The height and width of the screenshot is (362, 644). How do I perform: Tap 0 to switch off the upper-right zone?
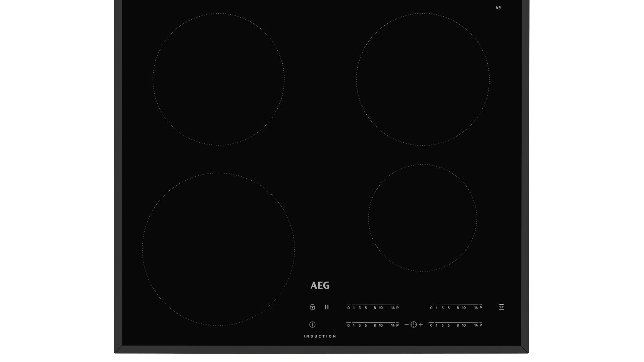pos(431,308)
